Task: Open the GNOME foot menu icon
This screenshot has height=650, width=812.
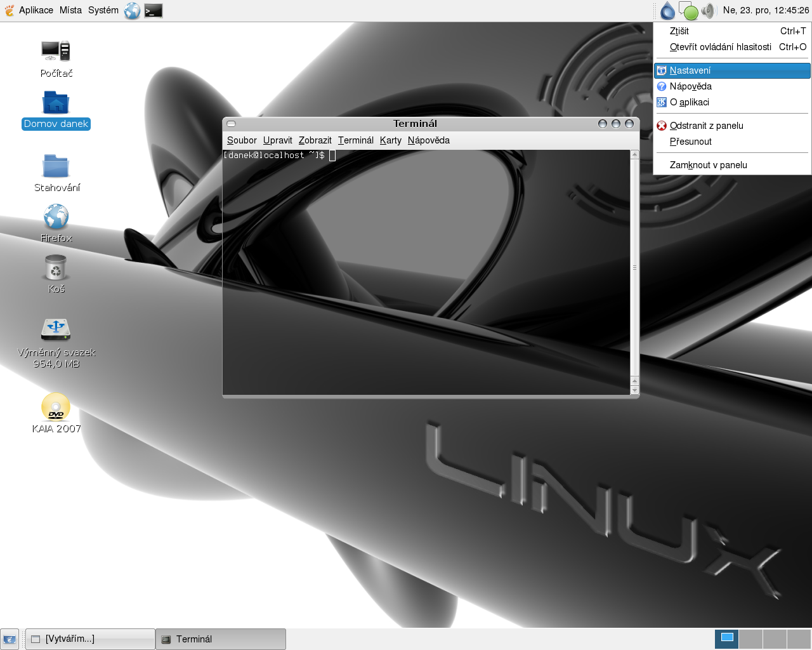Action: tap(9, 10)
